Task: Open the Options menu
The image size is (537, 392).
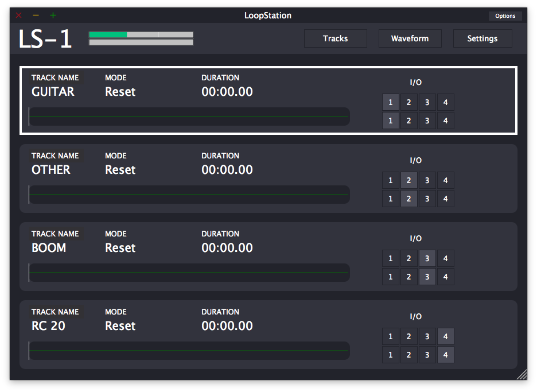Action: 505,16
